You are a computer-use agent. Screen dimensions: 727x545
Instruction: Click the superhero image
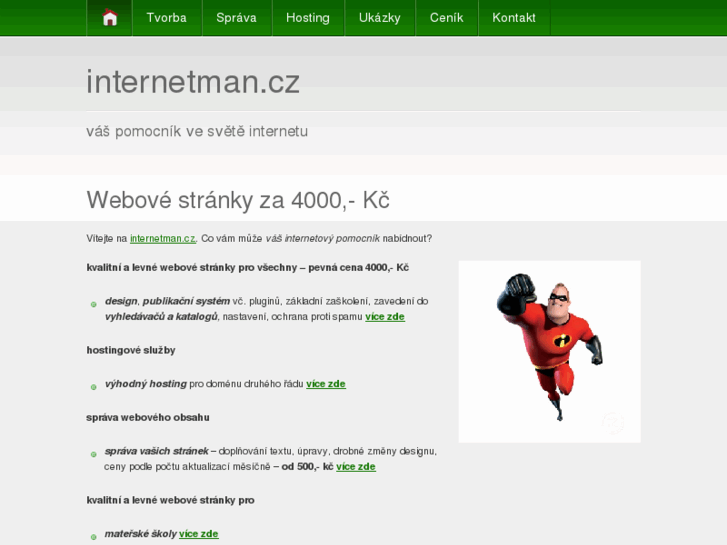click(549, 352)
